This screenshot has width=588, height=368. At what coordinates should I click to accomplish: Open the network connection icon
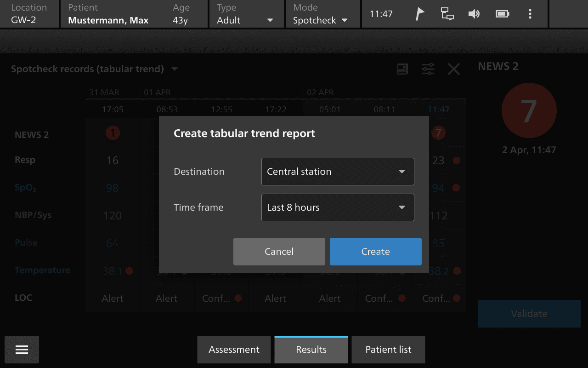447,14
